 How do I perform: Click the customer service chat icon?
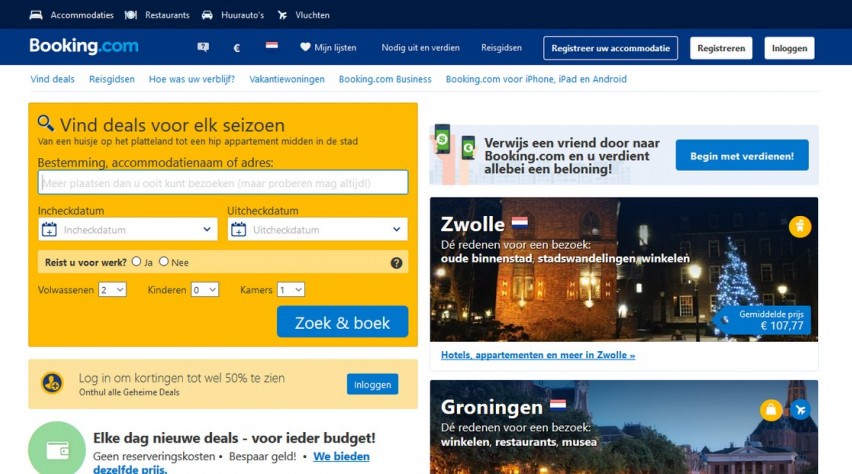coord(203,47)
